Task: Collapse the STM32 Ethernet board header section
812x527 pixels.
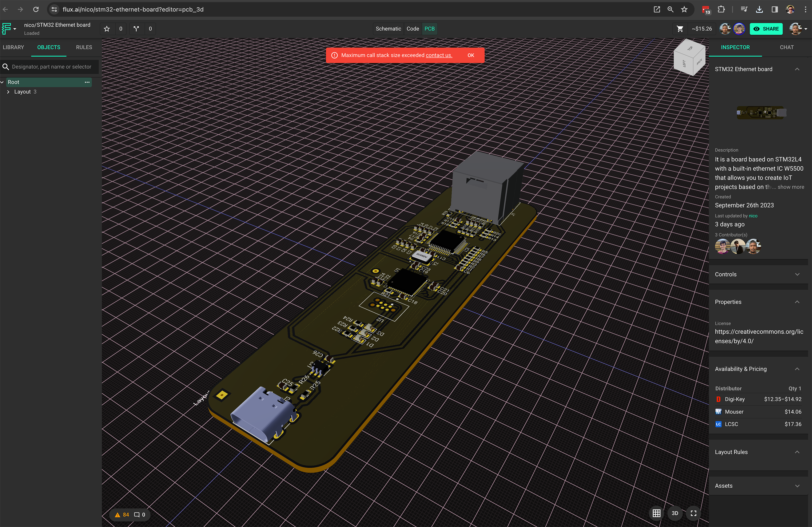Action: (797, 69)
